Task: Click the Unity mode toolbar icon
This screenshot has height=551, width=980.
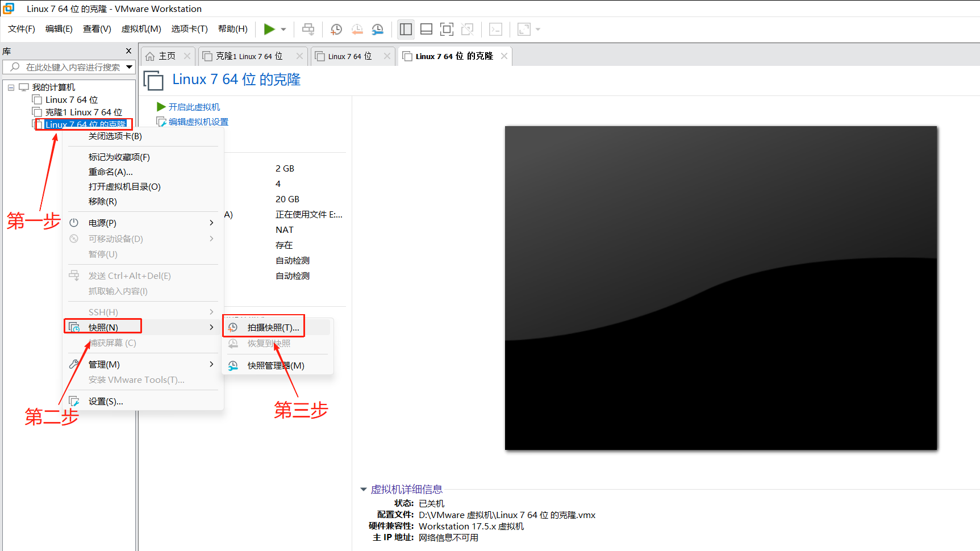Action: pyautogui.click(x=468, y=29)
